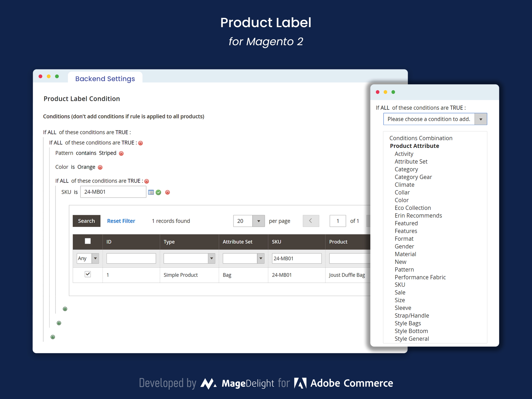Click the SKU filter input in grid
This screenshot has height=399, width=532.
pos(297,258)
